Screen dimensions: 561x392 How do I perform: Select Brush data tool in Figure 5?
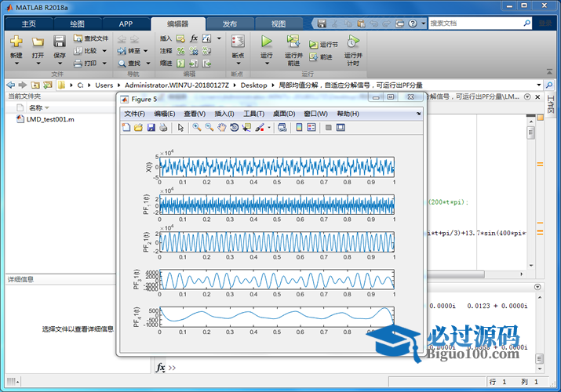click(x=260, y=128)
